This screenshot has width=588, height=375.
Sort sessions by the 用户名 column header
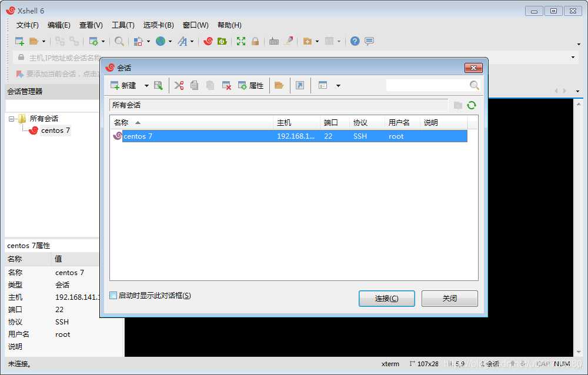tap(402, 123)
